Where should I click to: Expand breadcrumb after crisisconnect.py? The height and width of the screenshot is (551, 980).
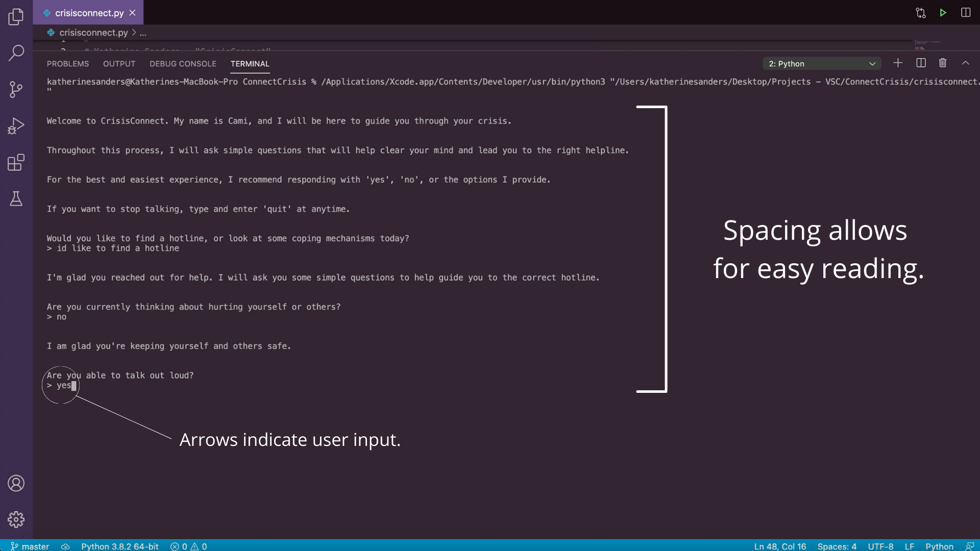coord(143,33)
